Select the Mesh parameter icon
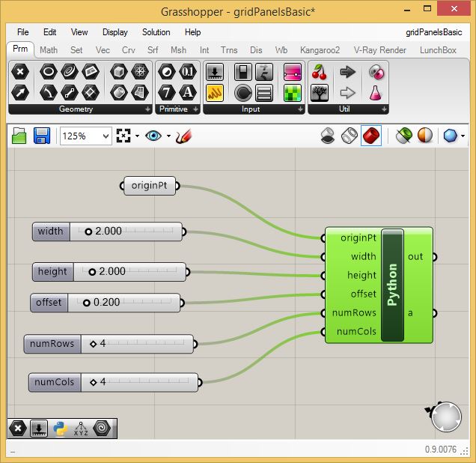 (x=140, y=72)
